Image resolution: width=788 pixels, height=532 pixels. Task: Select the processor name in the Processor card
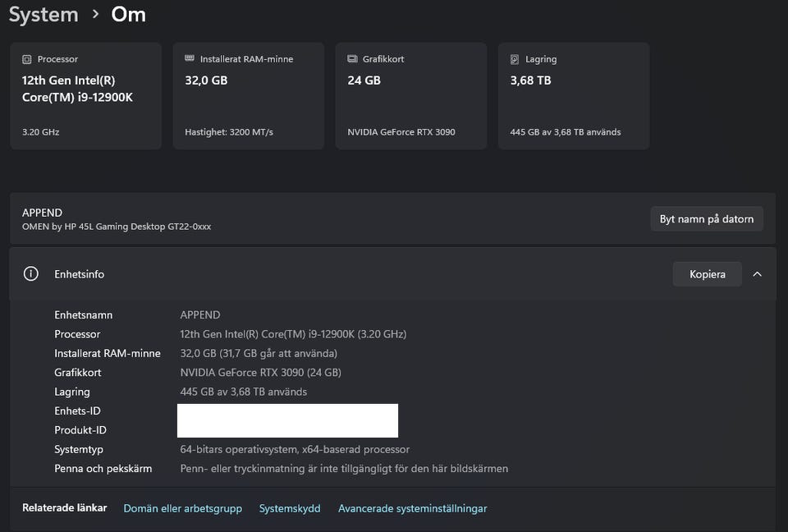point(77,89)
